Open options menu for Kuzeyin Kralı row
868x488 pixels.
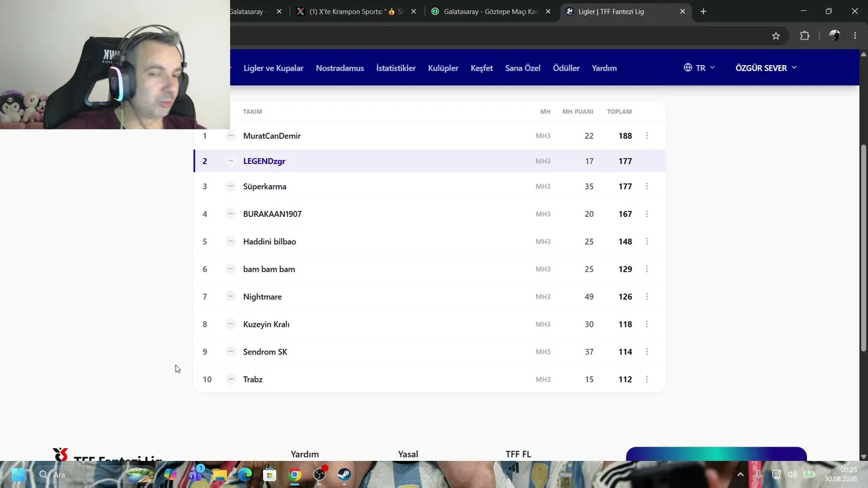click(x=647, y=324)
